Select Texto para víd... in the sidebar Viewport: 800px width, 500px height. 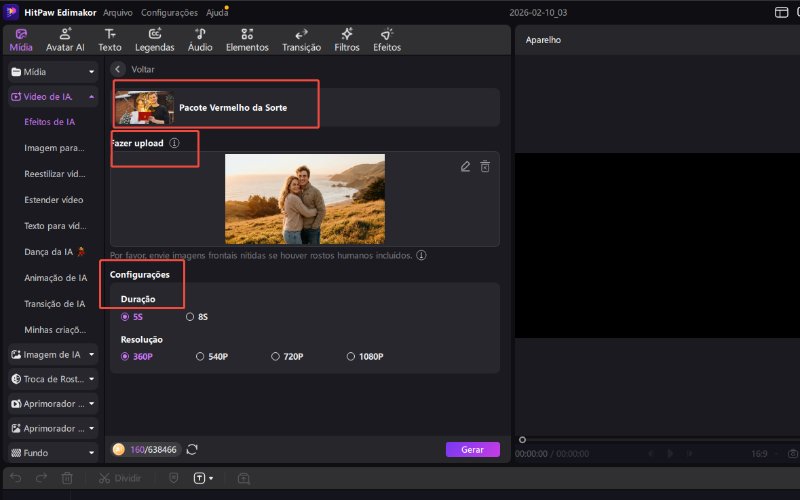[55, 226]
